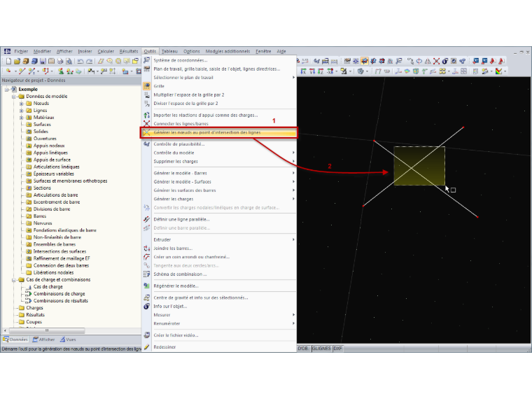Select the New line tool icon
The width and height of the screenshot is (532, 399).
tap(22, 71)
